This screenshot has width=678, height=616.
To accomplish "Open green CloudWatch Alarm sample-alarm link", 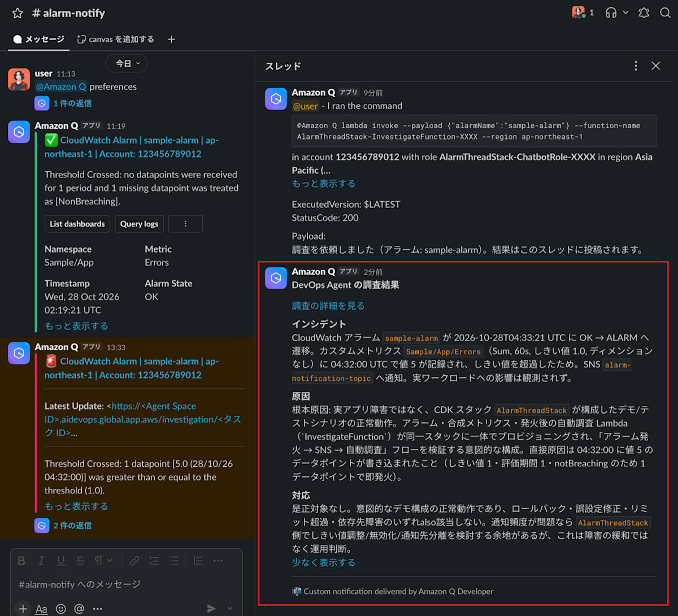I will click(131, 147).
